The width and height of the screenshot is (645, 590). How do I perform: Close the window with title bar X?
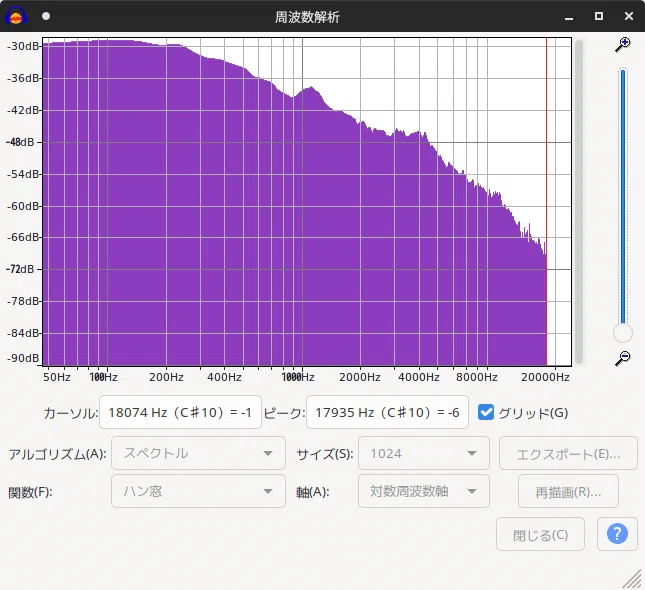(629, 16)
